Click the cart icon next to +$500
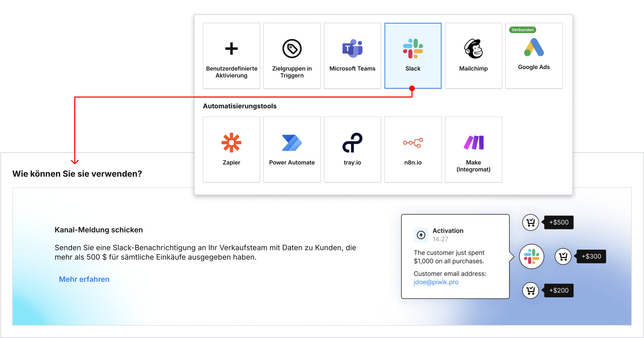Viewport: 644px width, 338px height. coord(530,222)
